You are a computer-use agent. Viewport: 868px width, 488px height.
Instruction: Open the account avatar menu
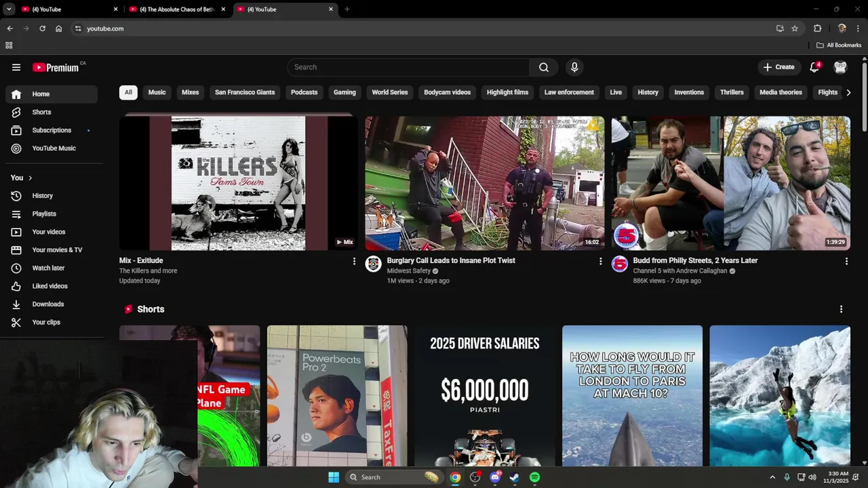click(x=841, y=67)
